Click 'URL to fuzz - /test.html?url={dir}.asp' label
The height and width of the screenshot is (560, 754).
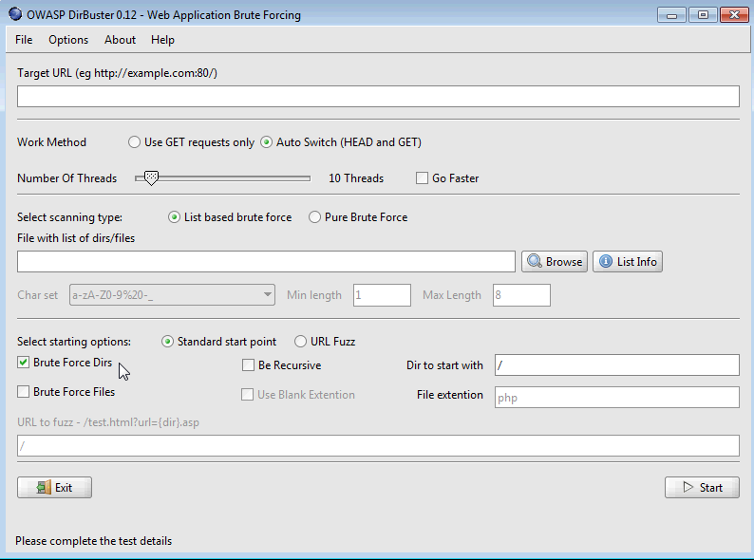click(108, 422)
